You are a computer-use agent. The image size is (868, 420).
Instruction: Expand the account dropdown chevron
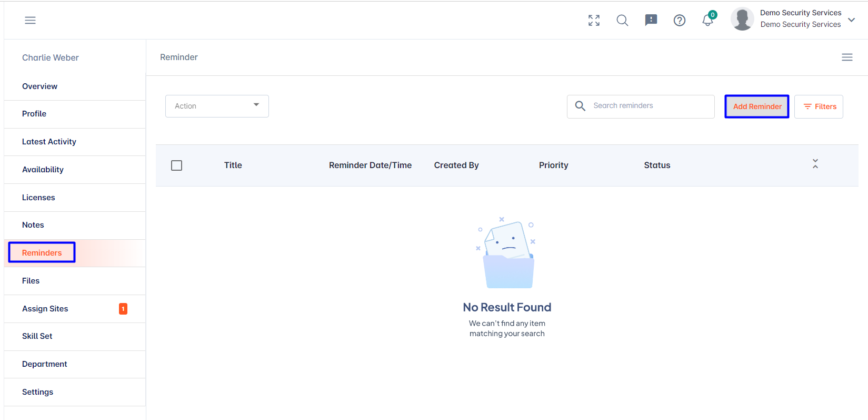pyautogui.click(x=852, y=19)
